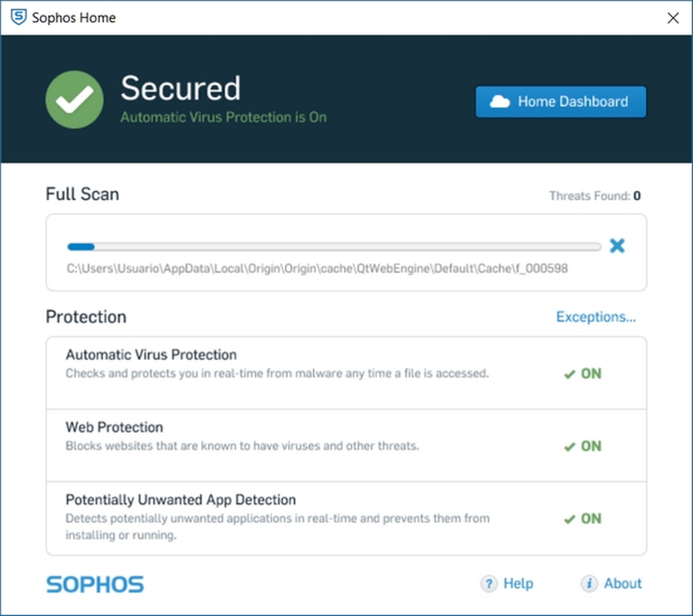Click the Full Scan progress bar
The height and width of the screenshot is (616, 693).
(334, 247)
